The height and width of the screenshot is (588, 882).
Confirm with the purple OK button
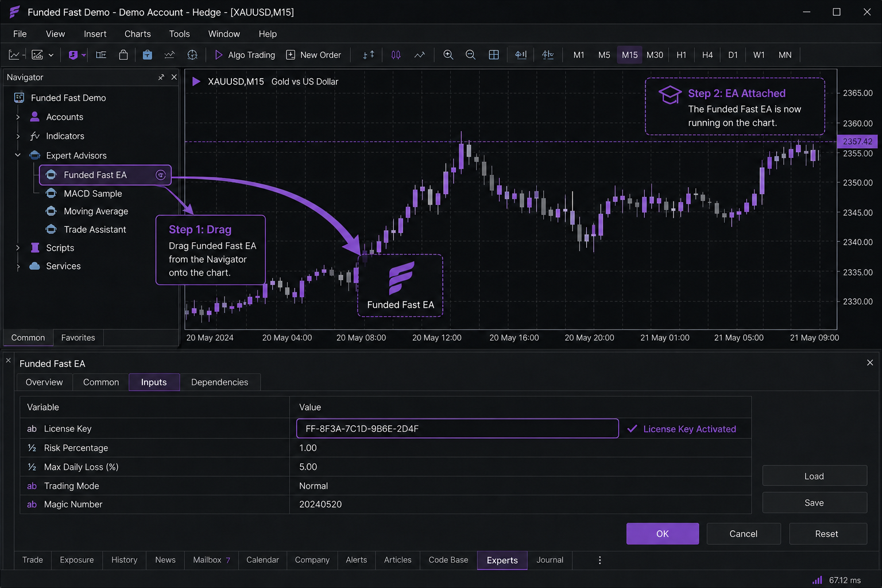[x=663, y=533]
